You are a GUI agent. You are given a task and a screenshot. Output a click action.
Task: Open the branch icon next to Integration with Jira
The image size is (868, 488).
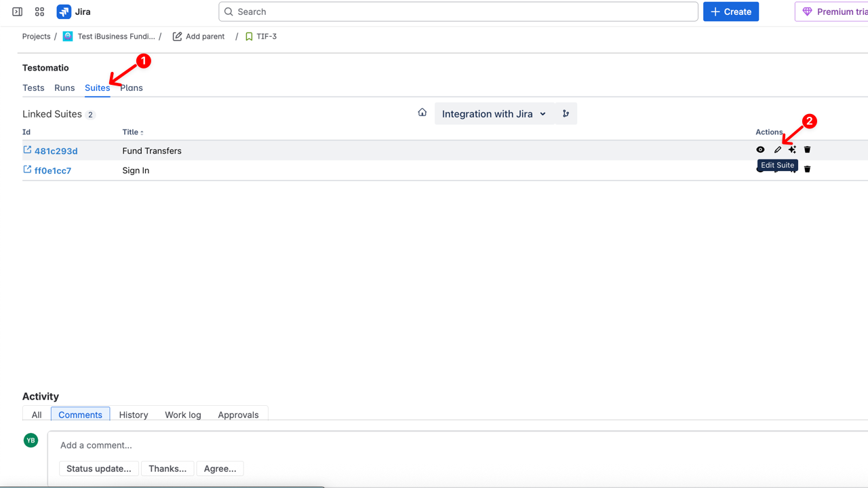(x=566, y=114)
